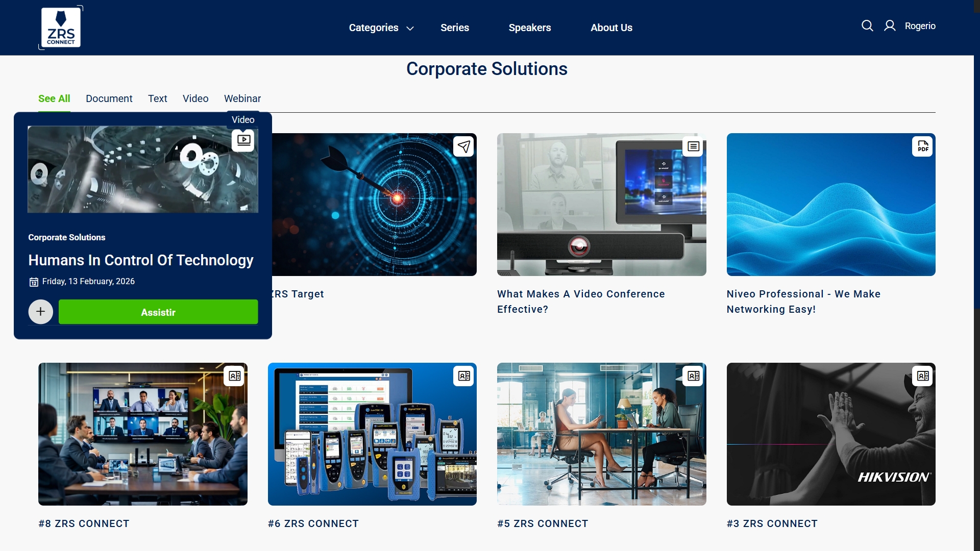This screenshot has width=980, height=551.
Task: Click the Friday, 13 February, 2026 date
Action: pos(88,282)
